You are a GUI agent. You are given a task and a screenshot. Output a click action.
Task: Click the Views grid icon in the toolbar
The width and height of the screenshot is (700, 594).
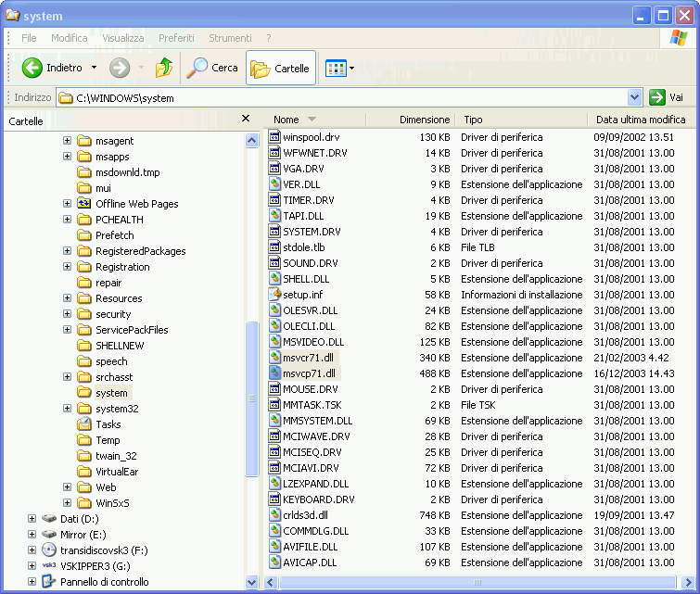click(x=336, y=69)
